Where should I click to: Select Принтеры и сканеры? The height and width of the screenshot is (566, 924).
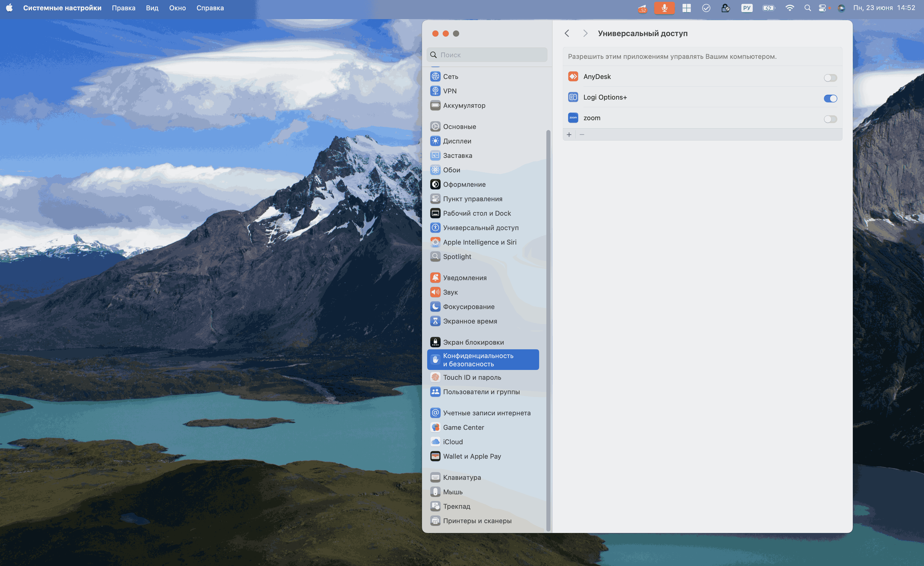[x=483, y=521]
